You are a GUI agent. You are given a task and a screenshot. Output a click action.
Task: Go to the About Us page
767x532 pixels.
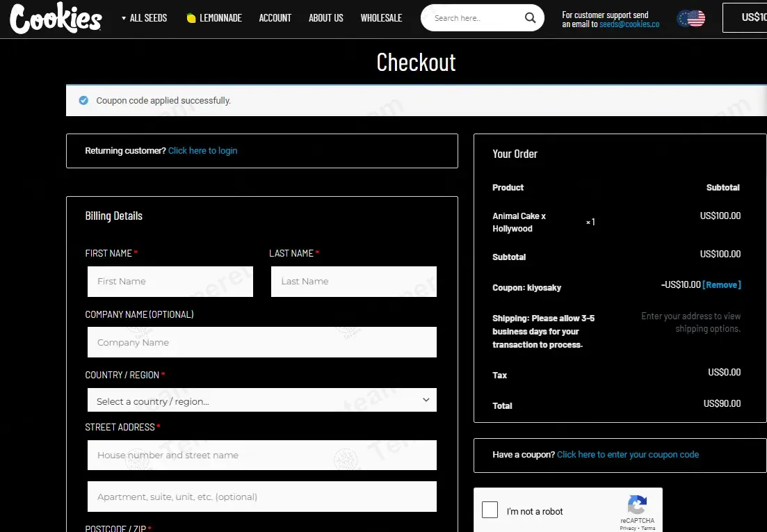(325, 18)
